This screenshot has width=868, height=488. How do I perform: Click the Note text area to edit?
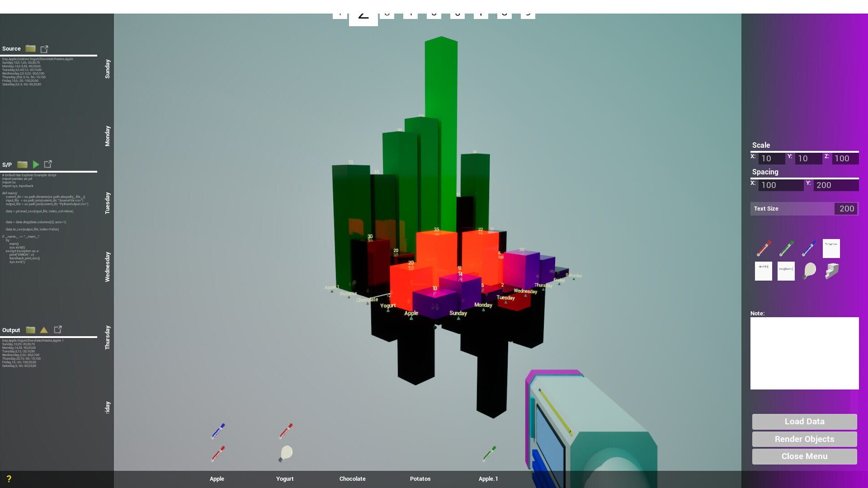coord(804,352)
